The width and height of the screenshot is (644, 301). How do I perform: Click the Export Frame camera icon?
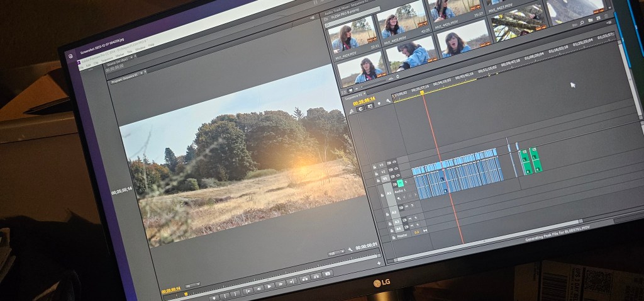327,274
